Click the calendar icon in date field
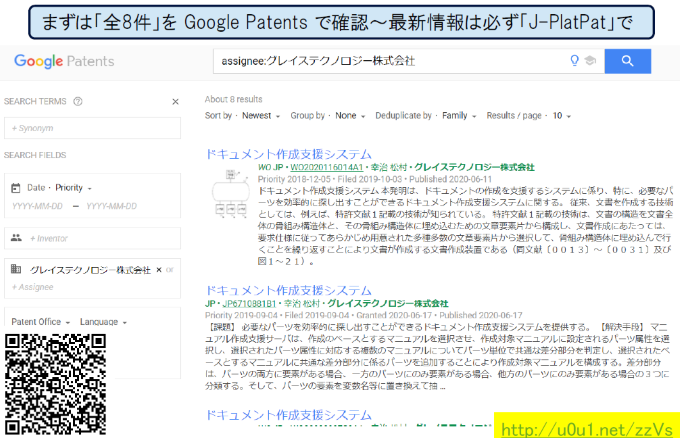 (16, 187)
